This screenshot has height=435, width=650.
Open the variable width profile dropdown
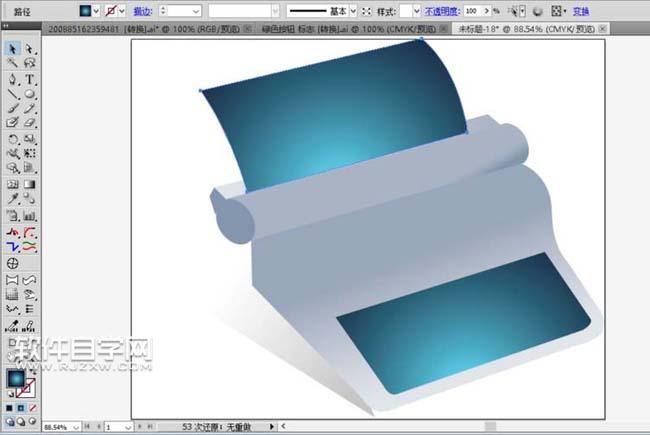point(275,11)
